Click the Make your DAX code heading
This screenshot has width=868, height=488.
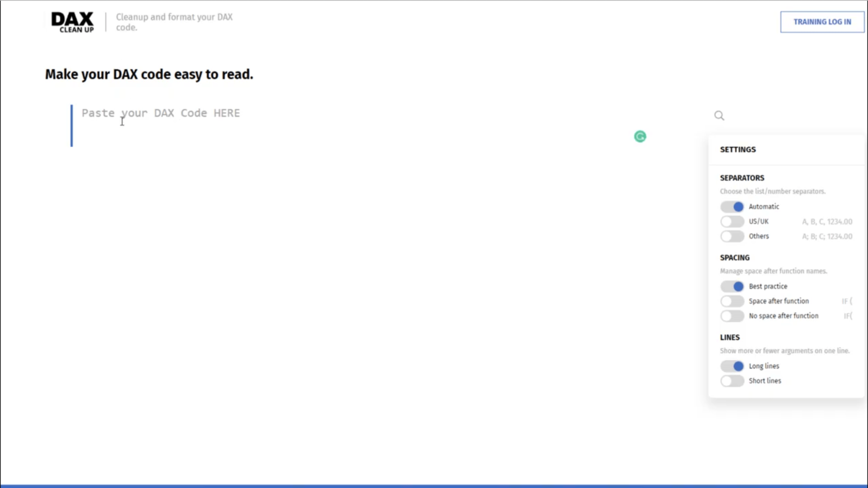coord(149,74)
